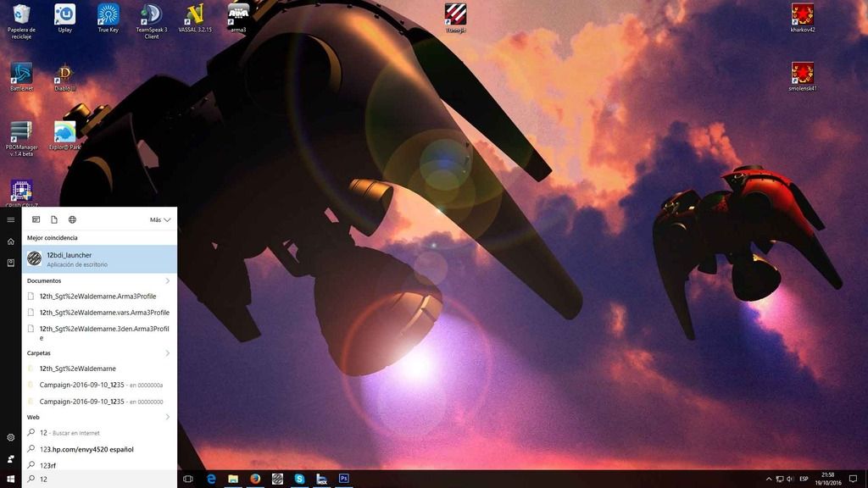The width and height of the screenshot is (868, 488).
Task: Open the clock showing 21:58
Action: point(827,480)
